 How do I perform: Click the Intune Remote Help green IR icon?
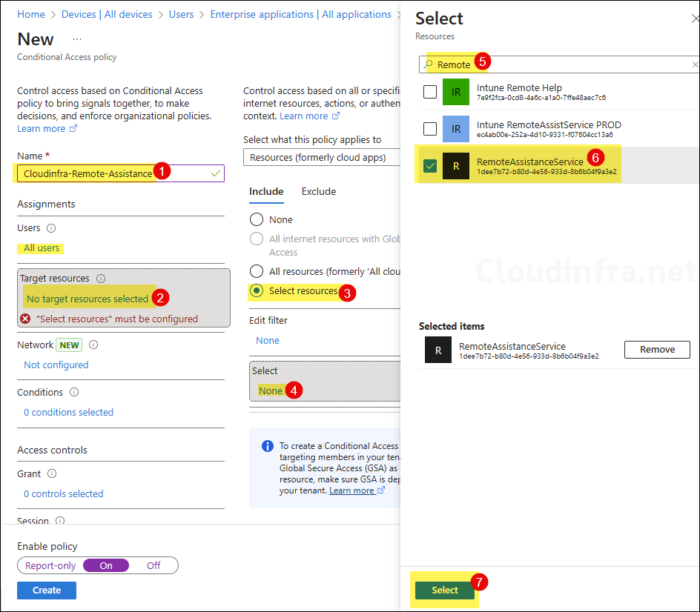[456, 92]
